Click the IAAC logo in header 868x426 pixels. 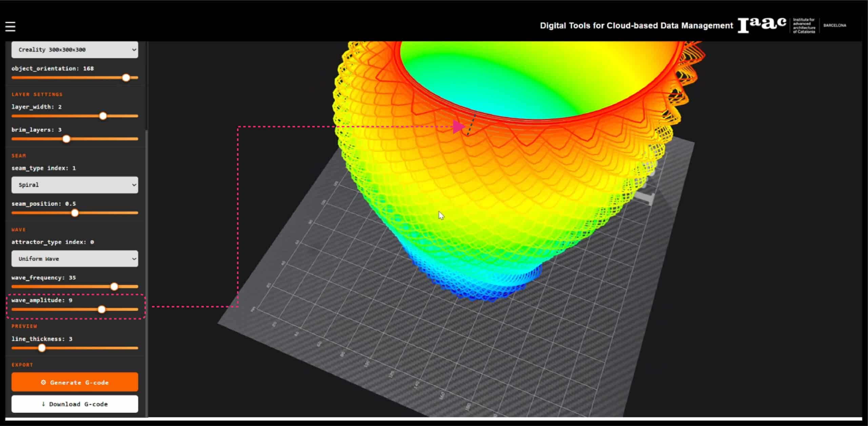(762, 25)
